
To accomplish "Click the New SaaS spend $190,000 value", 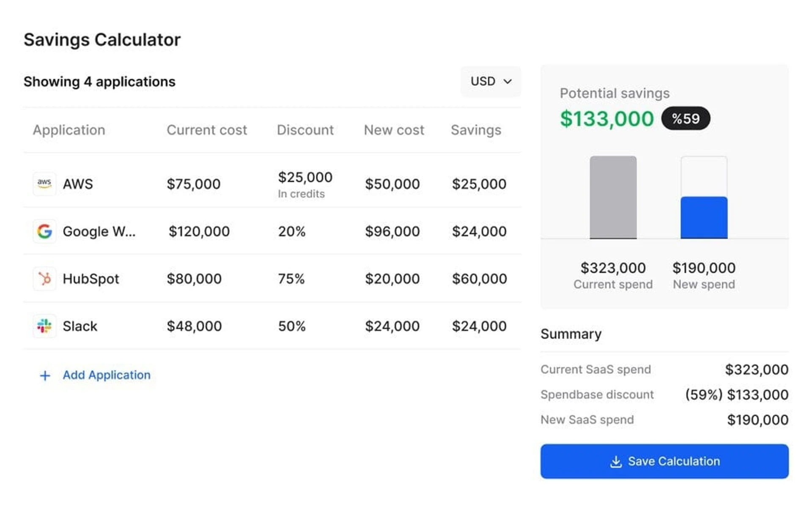I will tap(758, 420).
